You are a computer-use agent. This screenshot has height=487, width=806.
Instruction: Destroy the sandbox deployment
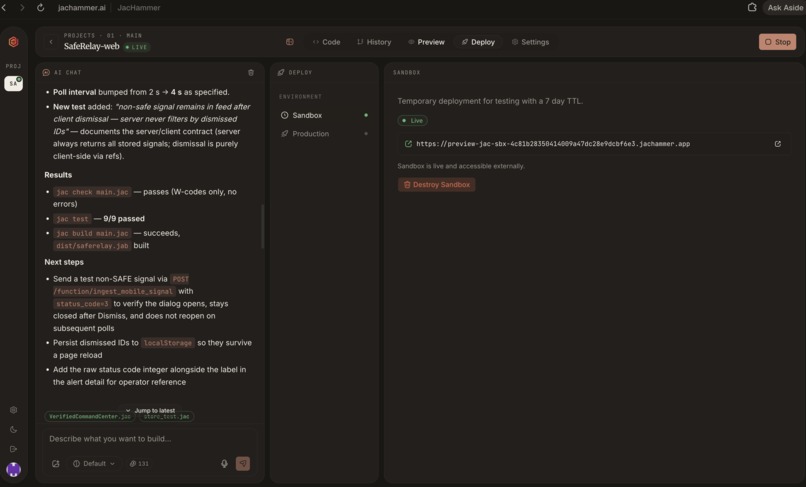click(x=436, y=185)
